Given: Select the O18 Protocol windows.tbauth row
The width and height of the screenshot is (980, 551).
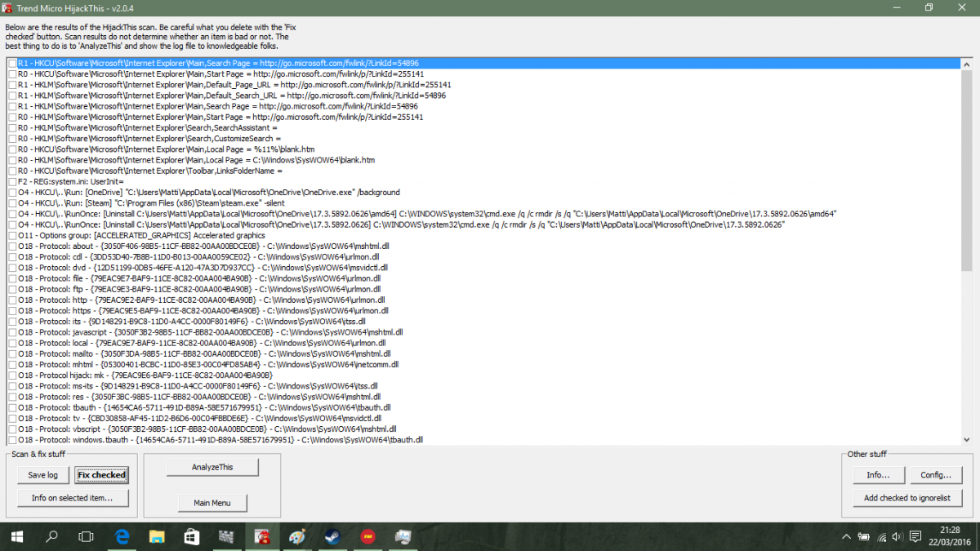Looking at the screenshot, I should tap(483, 440).
